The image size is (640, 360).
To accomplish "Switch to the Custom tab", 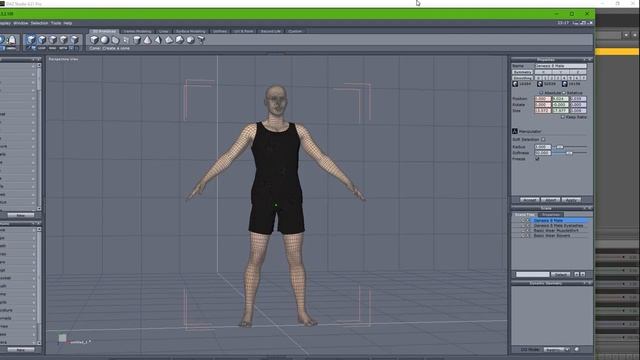I will 294,31.
